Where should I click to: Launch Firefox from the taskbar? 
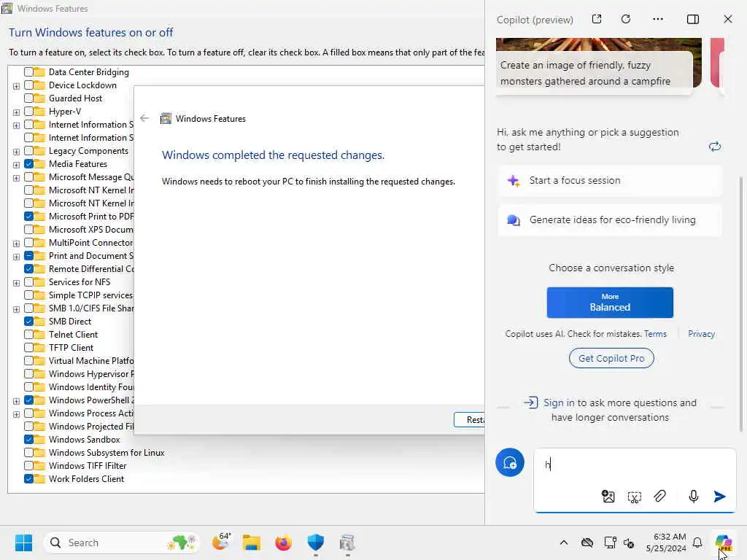(x=284, y=542)
